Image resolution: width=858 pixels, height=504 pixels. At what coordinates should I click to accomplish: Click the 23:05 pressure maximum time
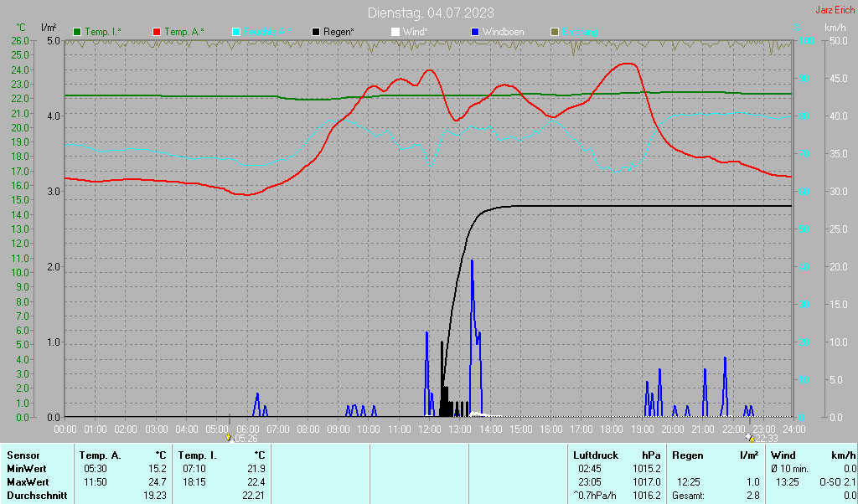click(590, 483)
